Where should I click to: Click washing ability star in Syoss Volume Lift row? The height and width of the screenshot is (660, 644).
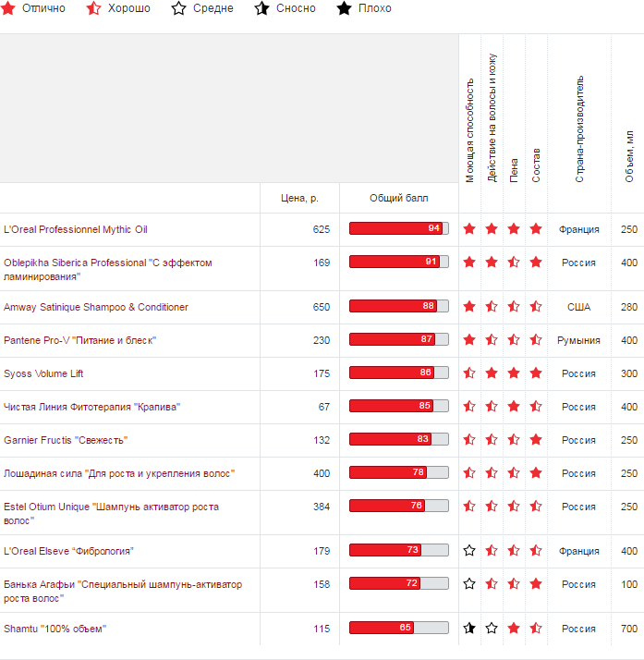point(469,373)
